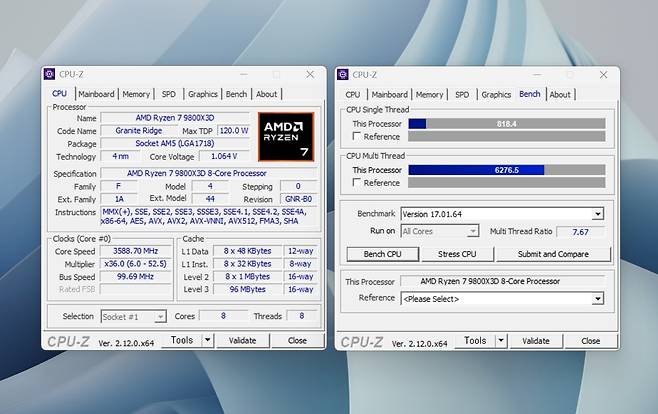
Task: Click the Level 2 8 x 1 MBytes value
Action: tap(248, 276)
